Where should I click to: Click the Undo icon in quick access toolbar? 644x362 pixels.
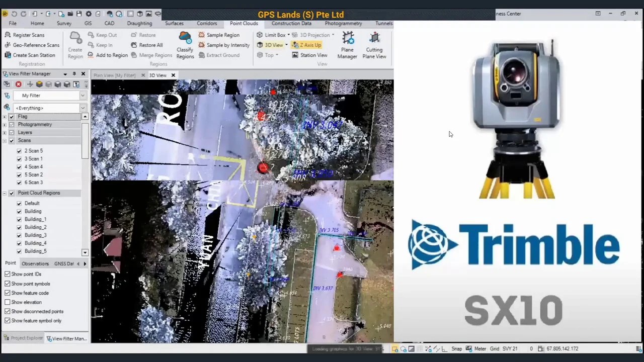tap(14, 14)
